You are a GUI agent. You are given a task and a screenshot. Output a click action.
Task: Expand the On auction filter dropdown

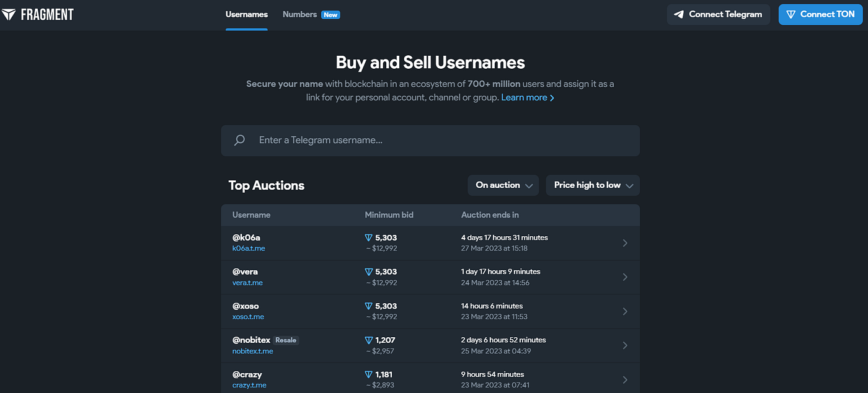click(503, 185)
